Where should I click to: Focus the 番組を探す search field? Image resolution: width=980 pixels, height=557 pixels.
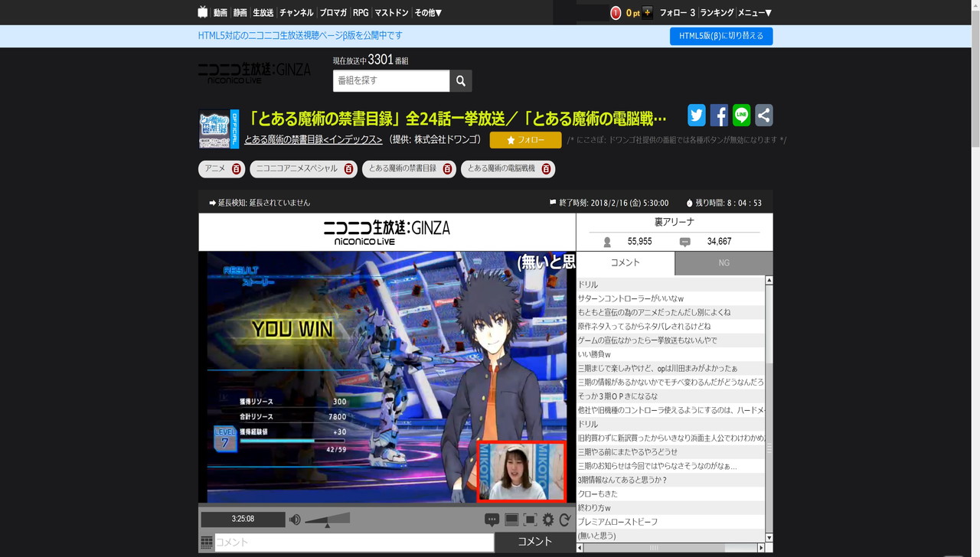(391, 80)
